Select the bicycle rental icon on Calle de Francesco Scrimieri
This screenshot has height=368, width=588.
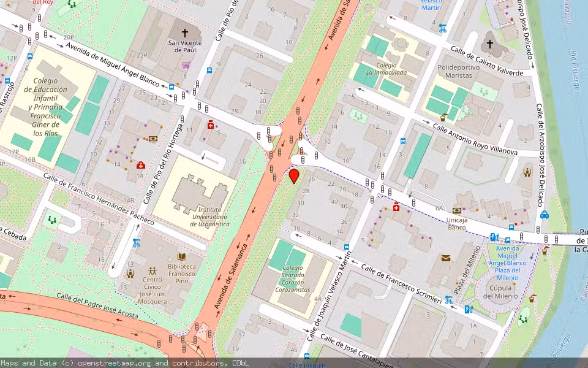click(449, 300)
